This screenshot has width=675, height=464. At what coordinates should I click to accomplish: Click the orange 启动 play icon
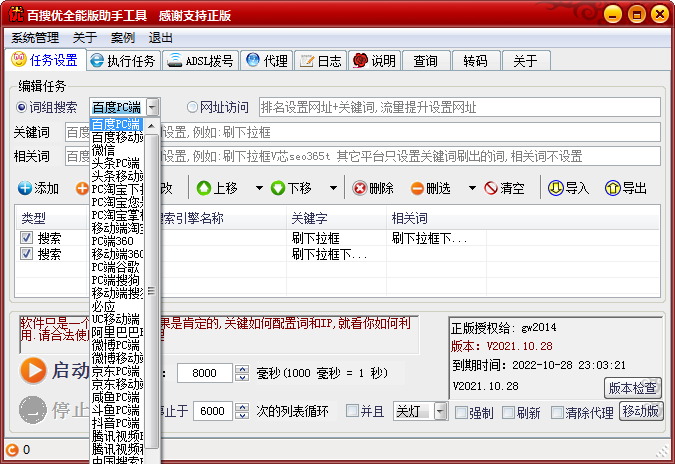pos(33,370)
